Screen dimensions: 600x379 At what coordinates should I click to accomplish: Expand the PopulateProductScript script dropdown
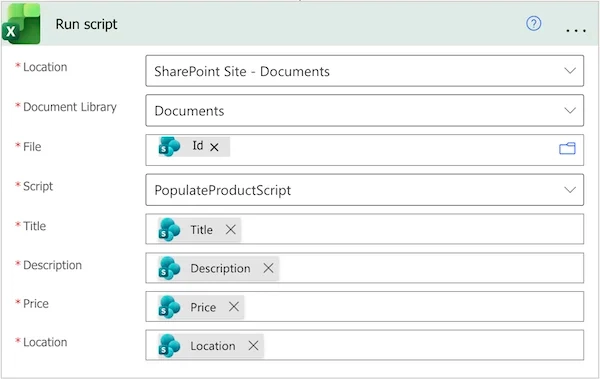(570, 190)
